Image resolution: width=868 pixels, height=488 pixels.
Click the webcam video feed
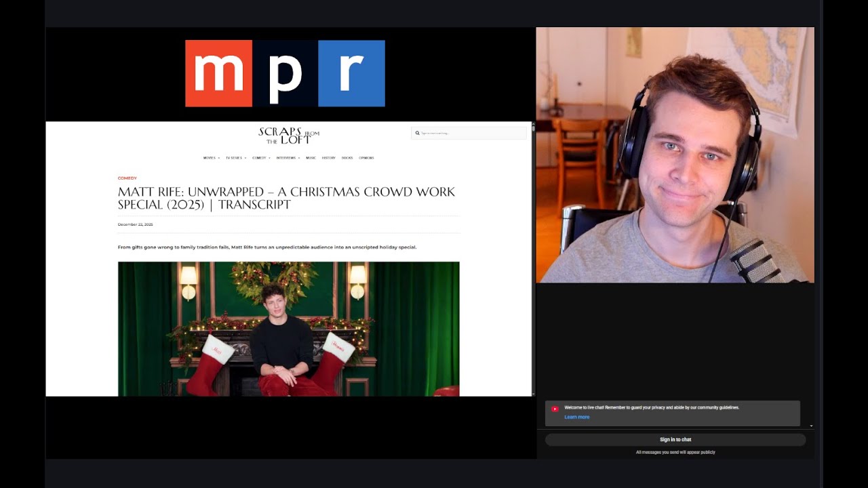click(675, 155)
